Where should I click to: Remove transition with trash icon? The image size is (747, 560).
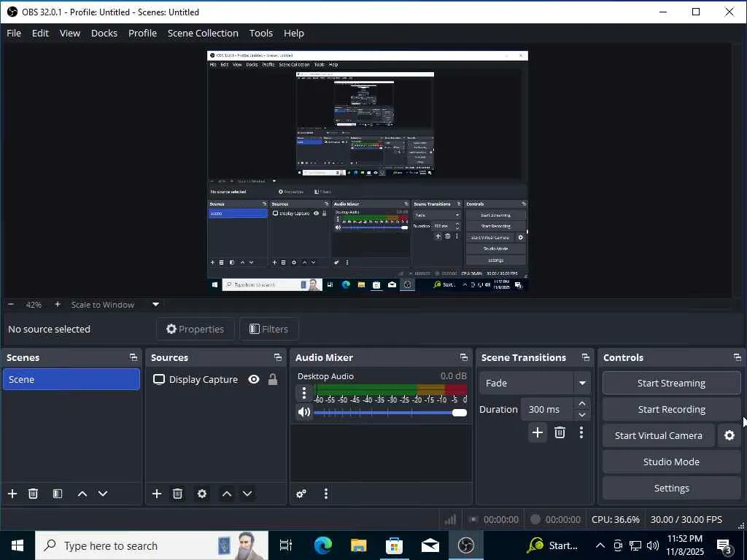pyautogui.click(x=560, y=432)
